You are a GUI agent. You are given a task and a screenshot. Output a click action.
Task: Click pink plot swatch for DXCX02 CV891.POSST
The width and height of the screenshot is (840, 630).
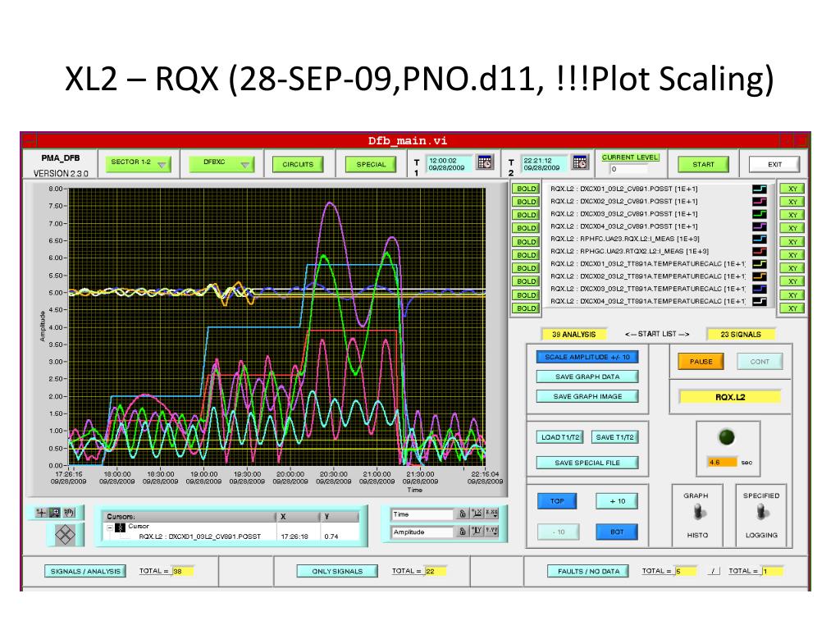coord(759,202)
